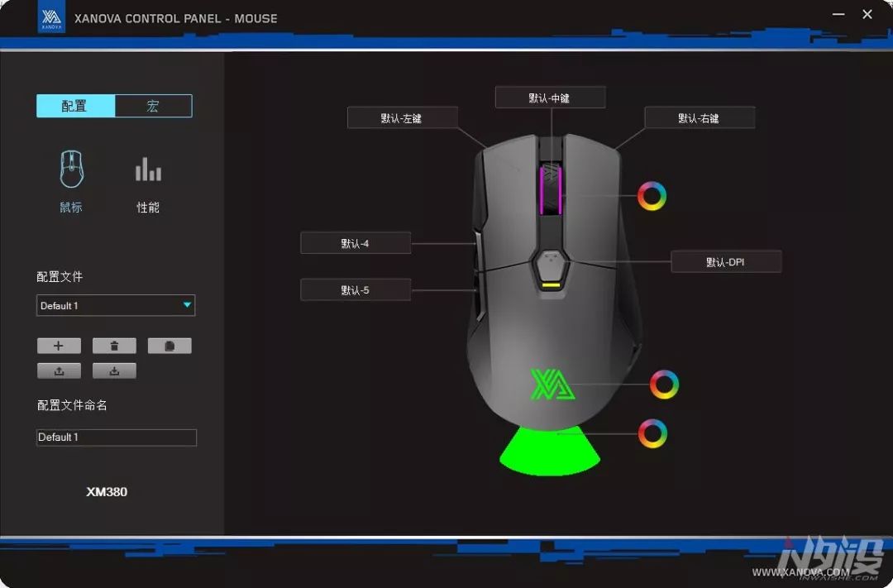Add a new profile with plus button
This screenshot has height=588, width=893.
click(59, 346)
